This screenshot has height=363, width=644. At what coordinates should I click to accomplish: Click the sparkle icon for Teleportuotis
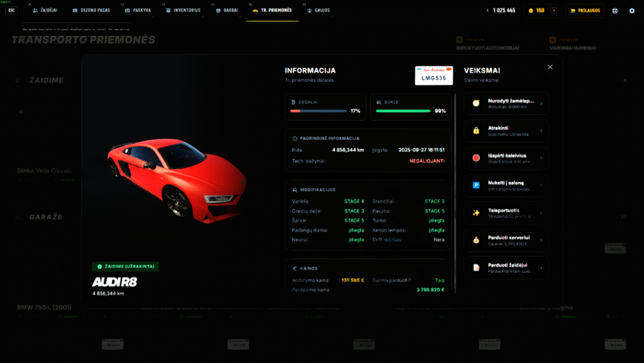(476, 213)
